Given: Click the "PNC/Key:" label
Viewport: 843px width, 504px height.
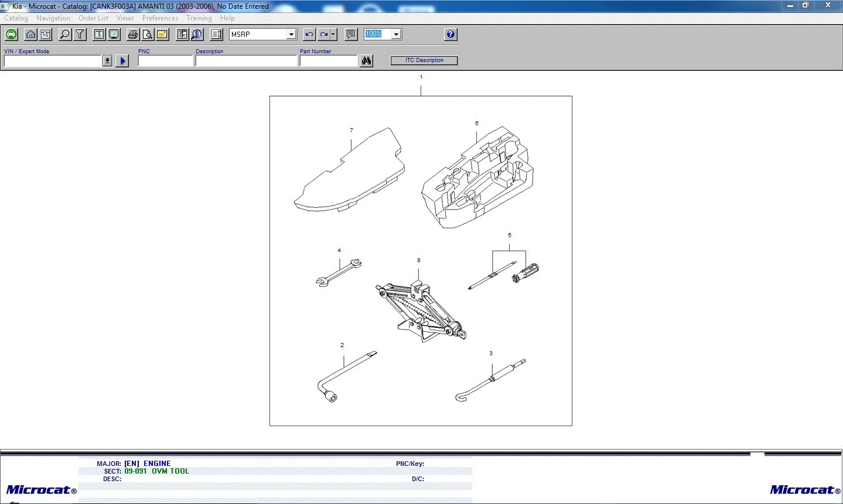Looking at the screenshot, I should click(x=410, y=464).
